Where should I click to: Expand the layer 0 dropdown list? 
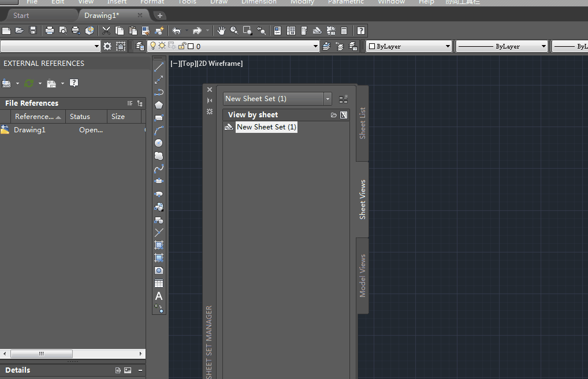pos(315,46)
